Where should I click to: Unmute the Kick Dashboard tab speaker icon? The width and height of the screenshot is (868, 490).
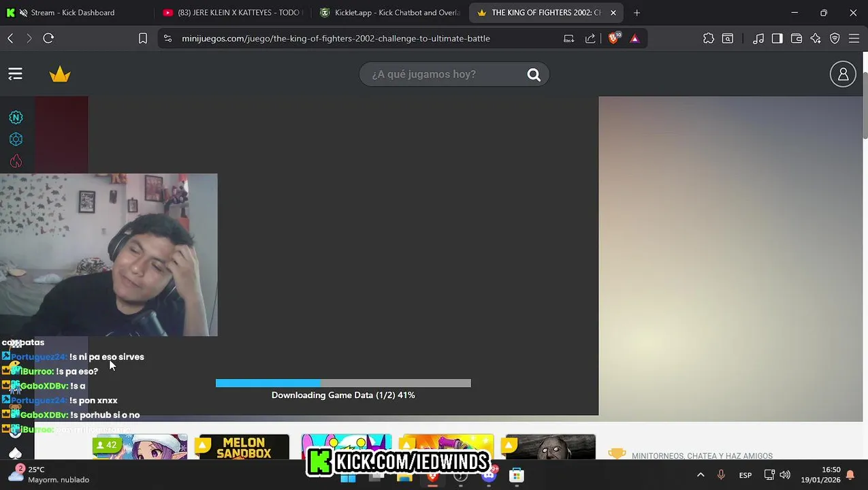coord(24,12)
